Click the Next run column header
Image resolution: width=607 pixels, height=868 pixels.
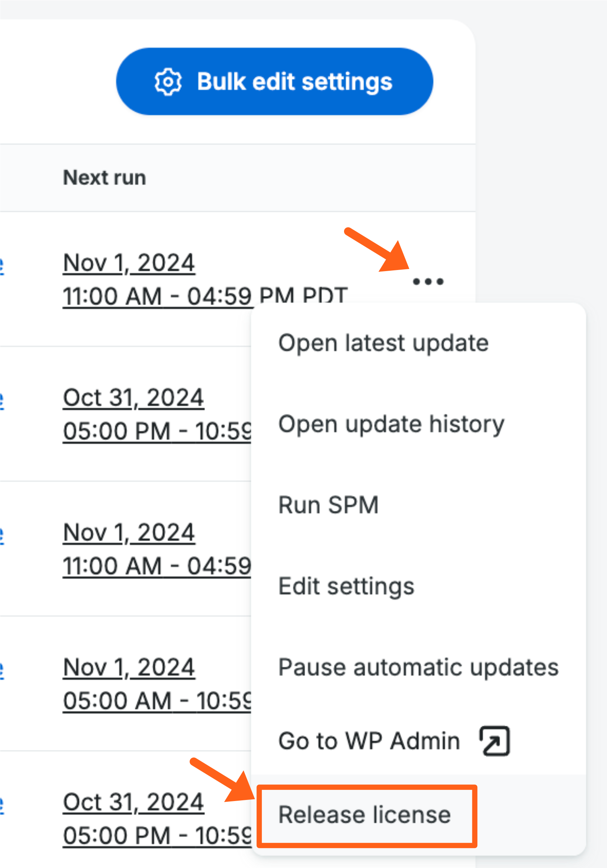coord(104,178)
